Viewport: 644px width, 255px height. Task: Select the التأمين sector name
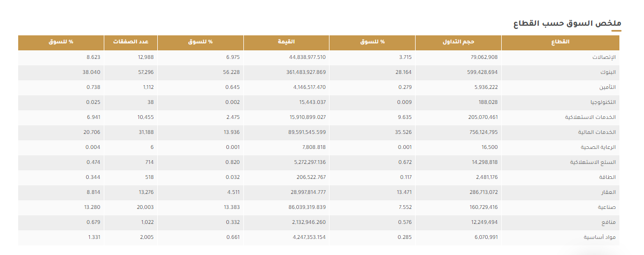pyautogui.click(x=608, y=87)
